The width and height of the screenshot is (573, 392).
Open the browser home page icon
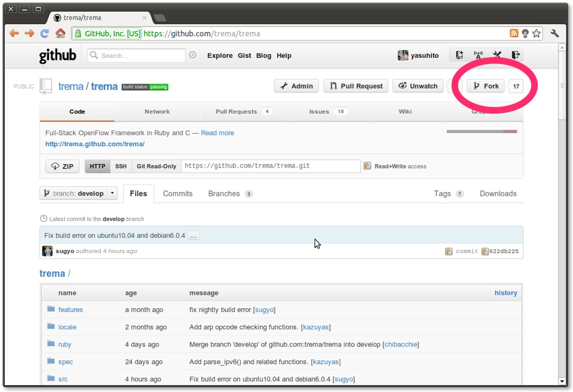click(60, 33)
